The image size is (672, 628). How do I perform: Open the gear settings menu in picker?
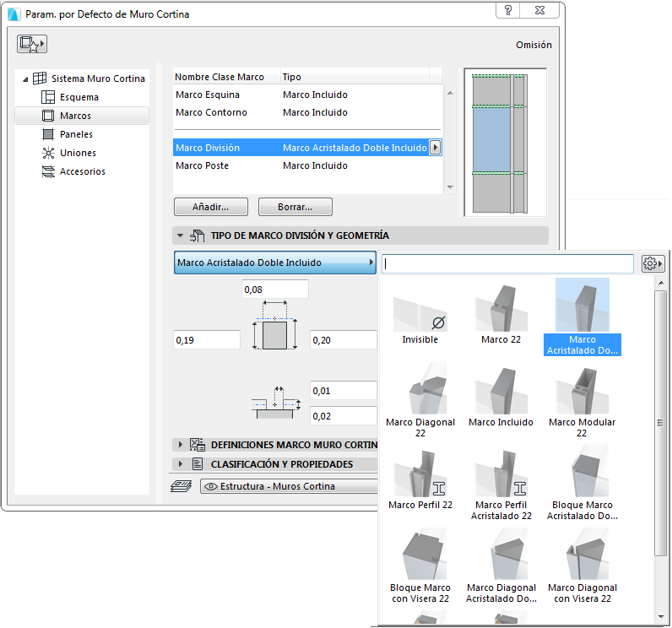pos(653,264)
